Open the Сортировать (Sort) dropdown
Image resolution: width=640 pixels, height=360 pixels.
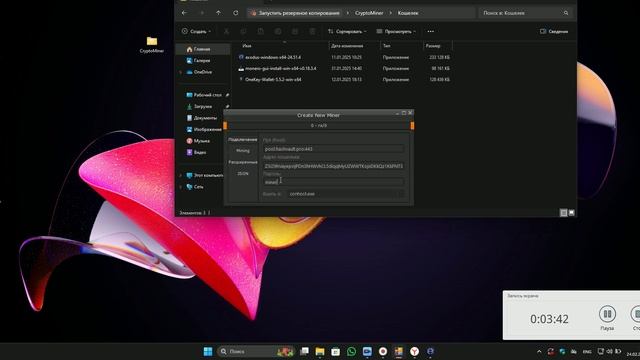click(347, 31)
